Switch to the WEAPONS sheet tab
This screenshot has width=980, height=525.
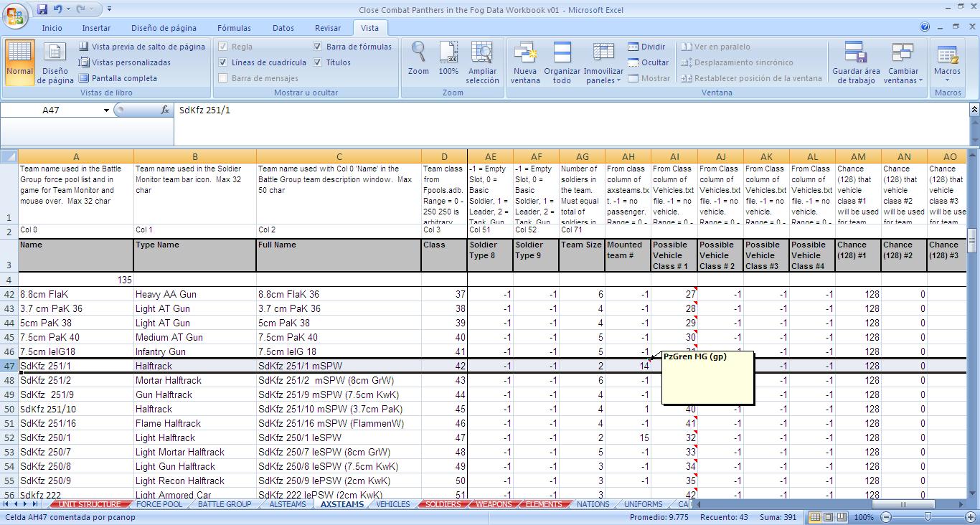tap(494, 504)
